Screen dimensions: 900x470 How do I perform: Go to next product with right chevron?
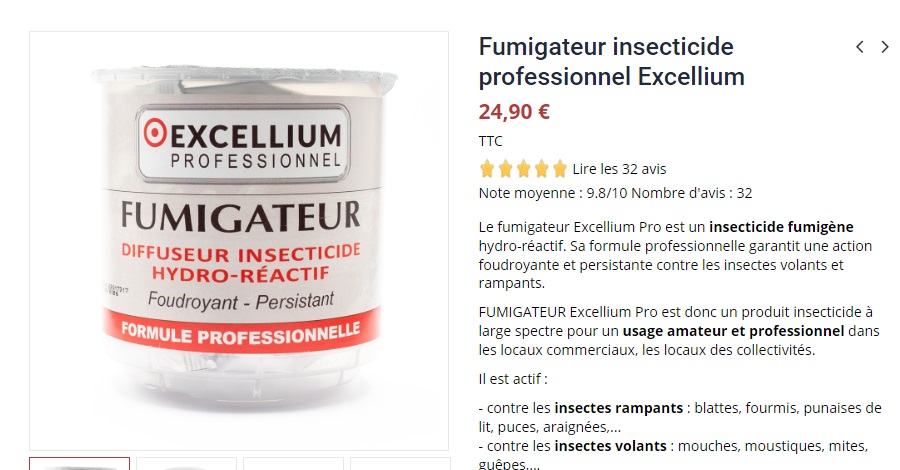click(885, 47)
